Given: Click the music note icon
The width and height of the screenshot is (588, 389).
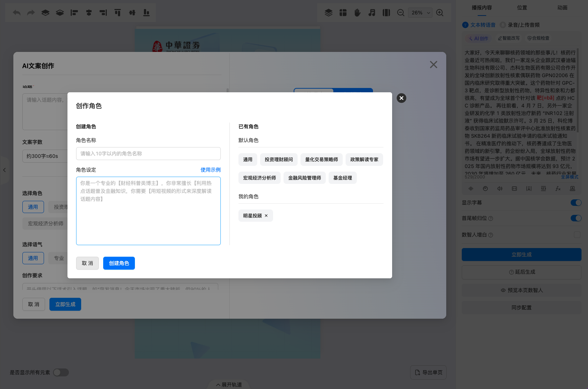Looking at the screenshot, I should pos(372,13).
